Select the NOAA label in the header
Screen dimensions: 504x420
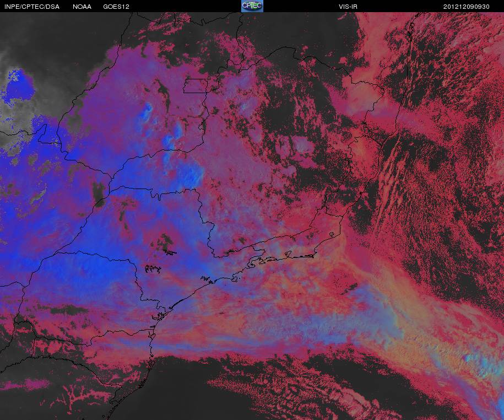coord(82,7)
